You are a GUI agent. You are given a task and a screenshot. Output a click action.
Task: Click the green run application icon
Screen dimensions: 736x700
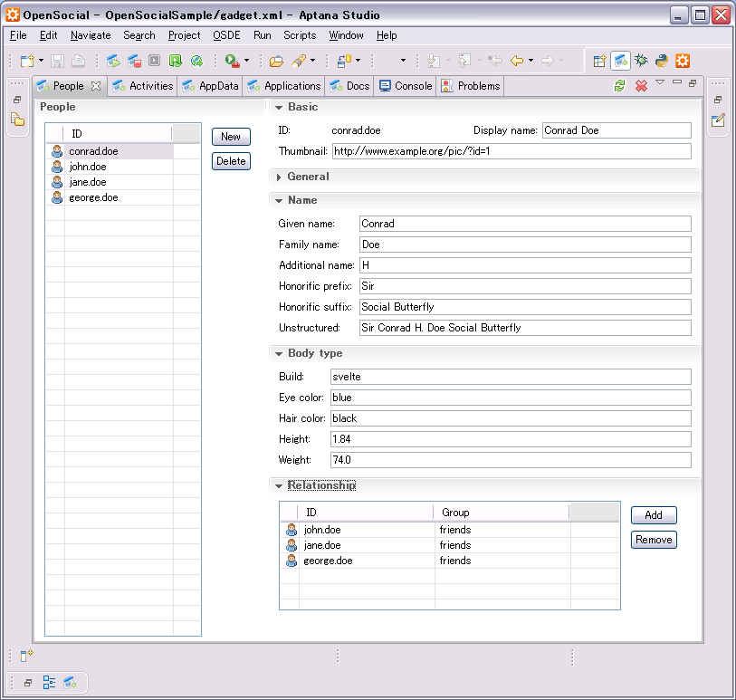pyautogui.click(x=176, y=61)
